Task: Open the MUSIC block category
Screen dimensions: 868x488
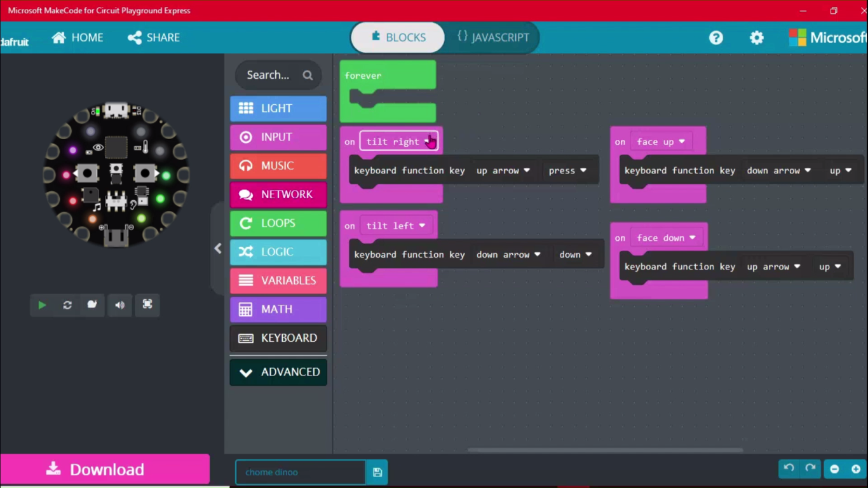Action: 278,166
